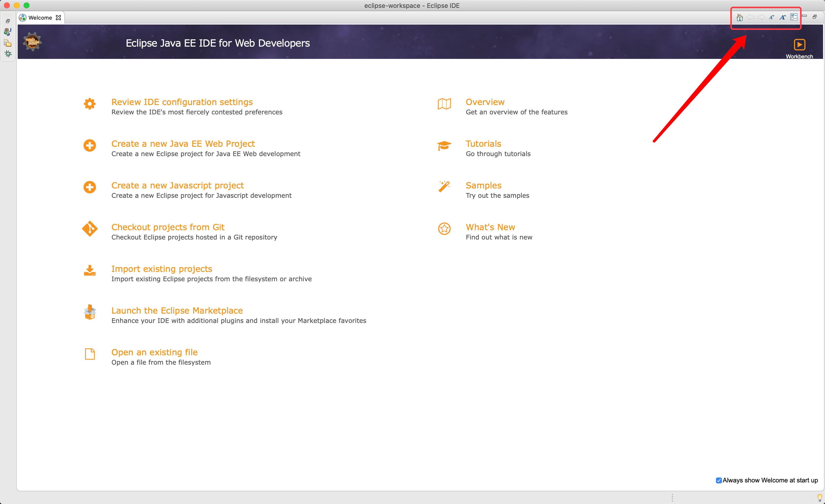Open Review IDE configuration settings link
Image resolution: width=825 pixels, height=504 pixels.
pos(182,102)
